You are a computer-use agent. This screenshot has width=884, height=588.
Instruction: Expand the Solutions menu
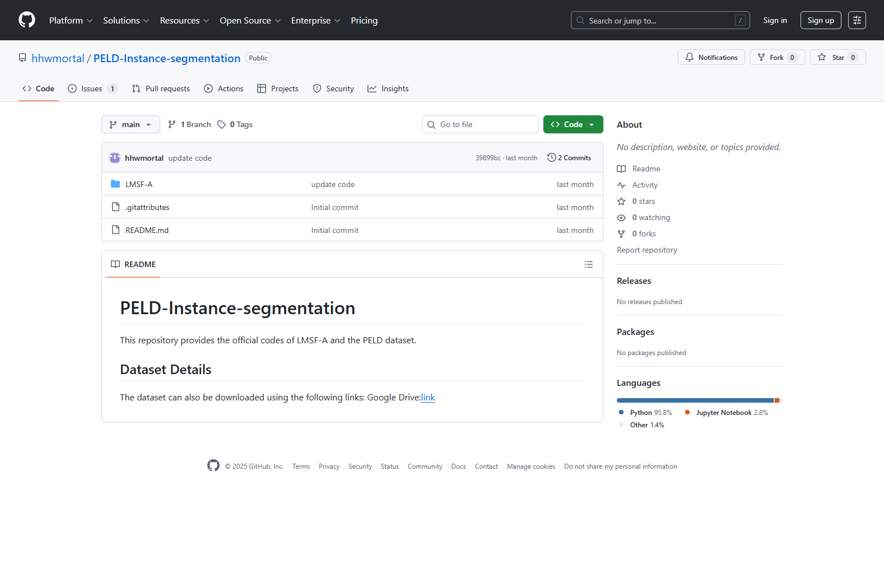pyautogui.click(x=126, y=20)
